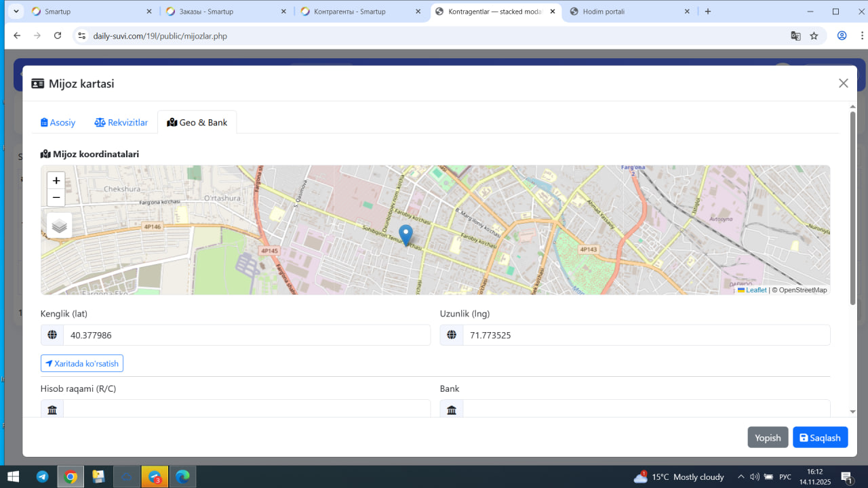The image size is (868, 488).
Task: Open the map layers control
Action: click(x=59, y=226)
